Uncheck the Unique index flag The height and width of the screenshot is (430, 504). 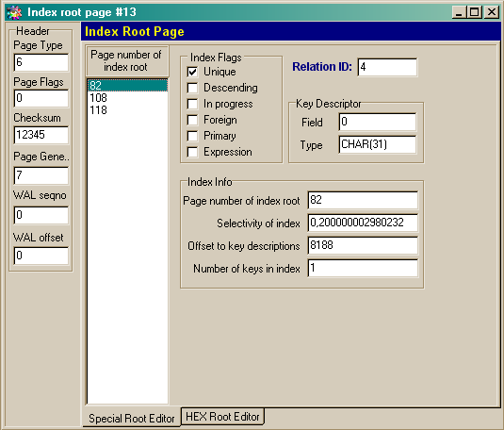(192, 72)
